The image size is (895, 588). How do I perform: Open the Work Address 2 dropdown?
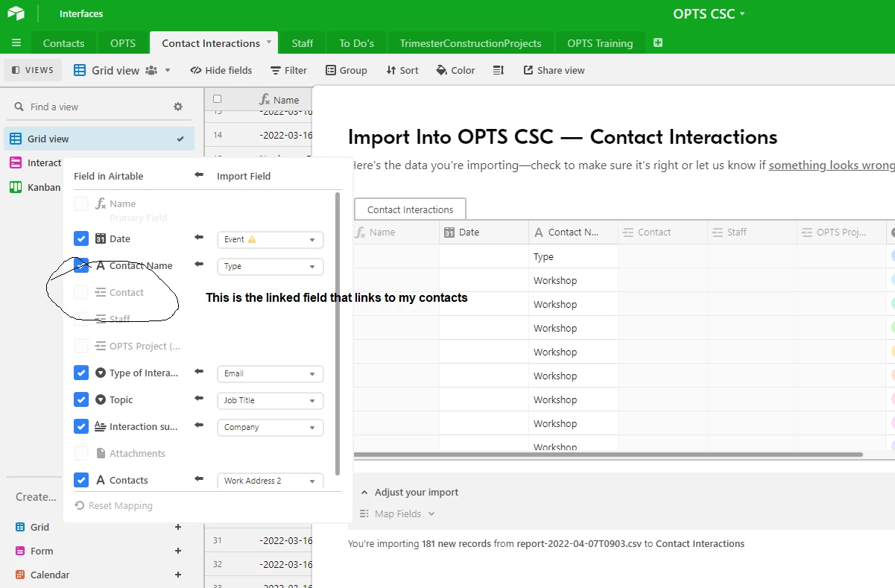270,481
